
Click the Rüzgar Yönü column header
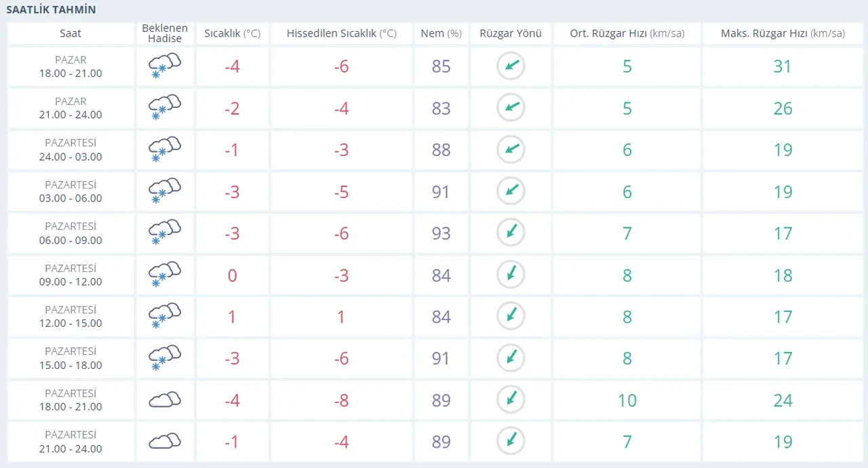click(511, 33)
